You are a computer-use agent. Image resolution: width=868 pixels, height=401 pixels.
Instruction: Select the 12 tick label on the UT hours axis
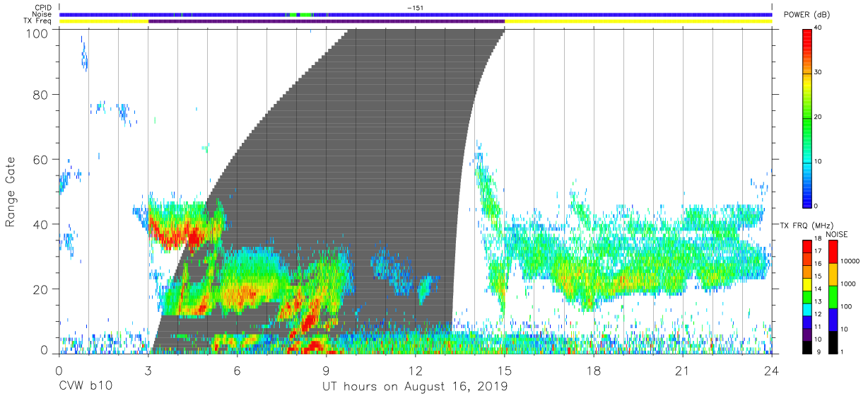[x=416, y=370]
